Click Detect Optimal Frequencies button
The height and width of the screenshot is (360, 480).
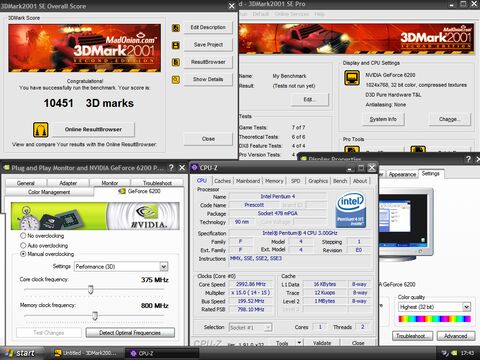click(130, 333)
